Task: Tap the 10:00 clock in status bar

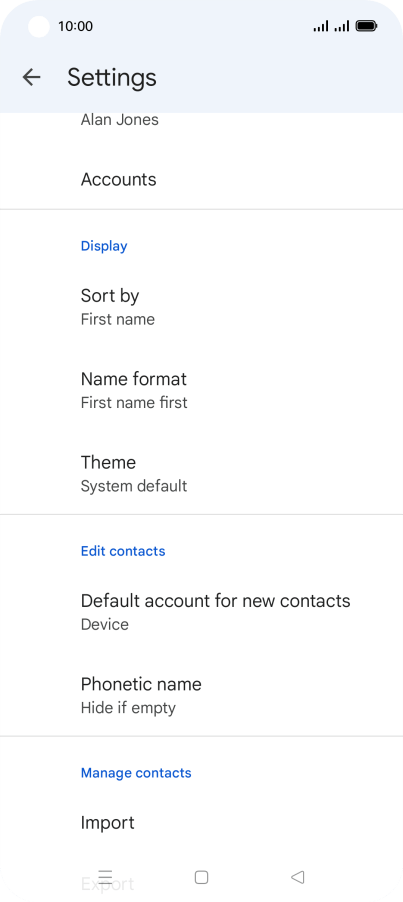Action: (75, 26)
